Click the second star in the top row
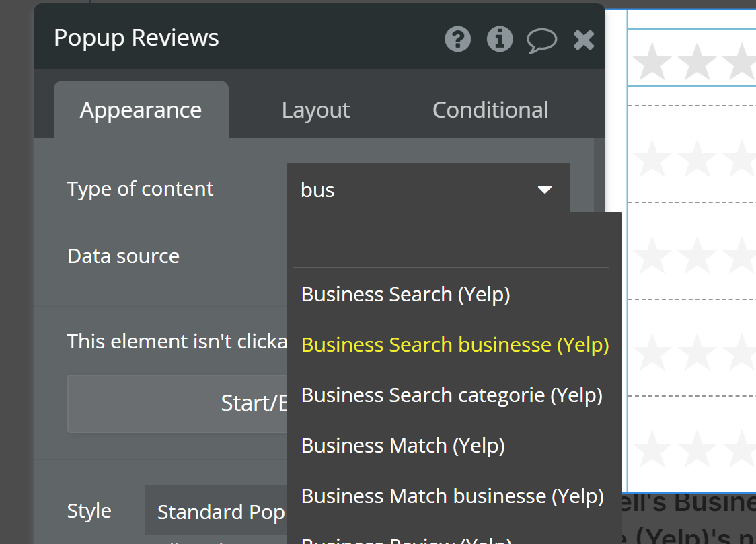 point(697,61)
